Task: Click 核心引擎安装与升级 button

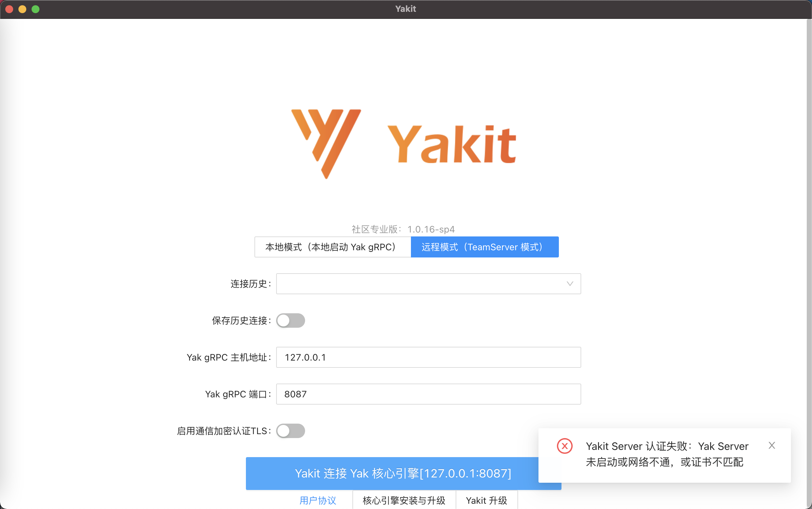Action: [404, 500]
